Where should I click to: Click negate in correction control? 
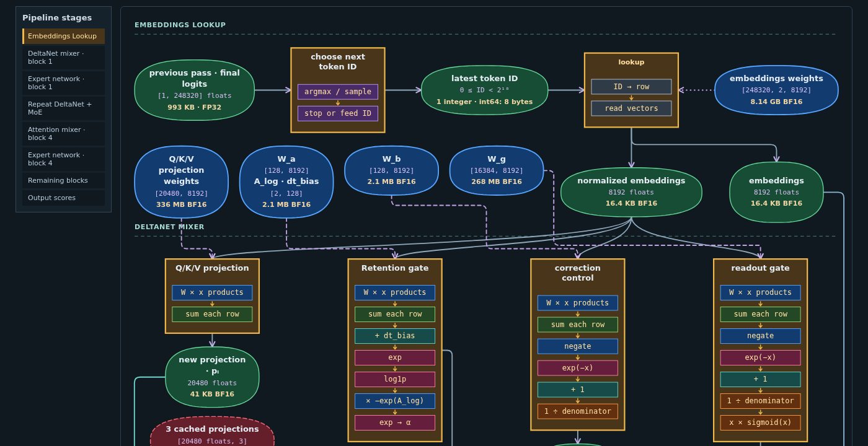point(578,346)
